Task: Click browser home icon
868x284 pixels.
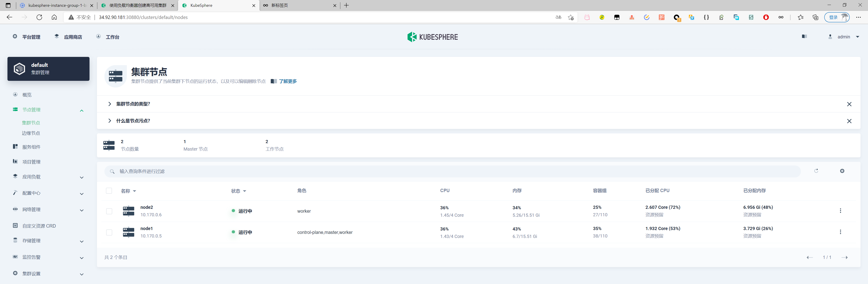Action: coord(54,17)
